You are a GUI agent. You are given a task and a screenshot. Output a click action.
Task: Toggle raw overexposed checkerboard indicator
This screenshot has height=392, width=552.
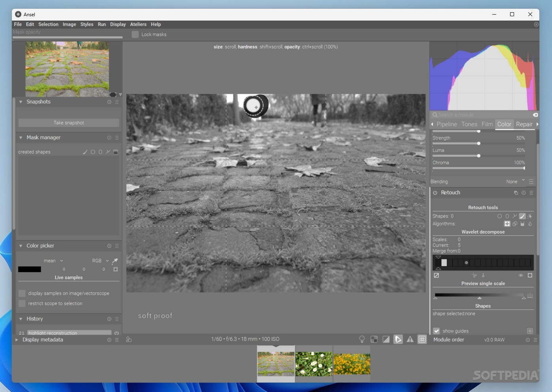pyautogui.click(x=374, y=339)
